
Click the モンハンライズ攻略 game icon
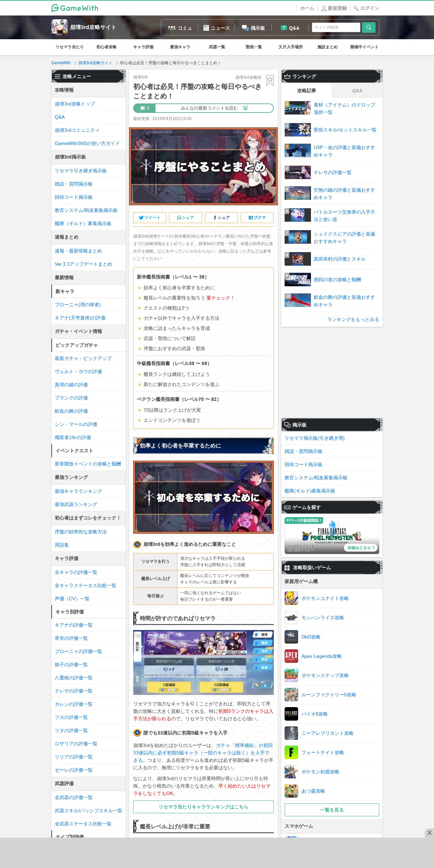[291, 618]
